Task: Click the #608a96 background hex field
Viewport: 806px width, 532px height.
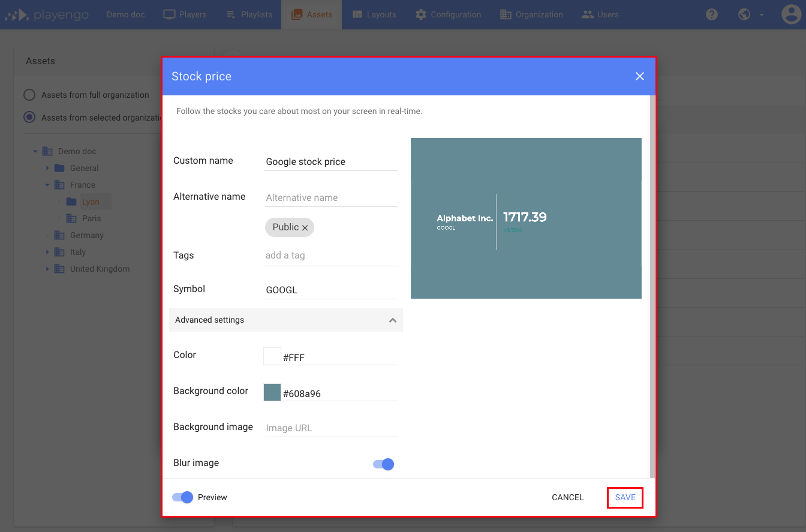Action: click(x=339, y=393)
